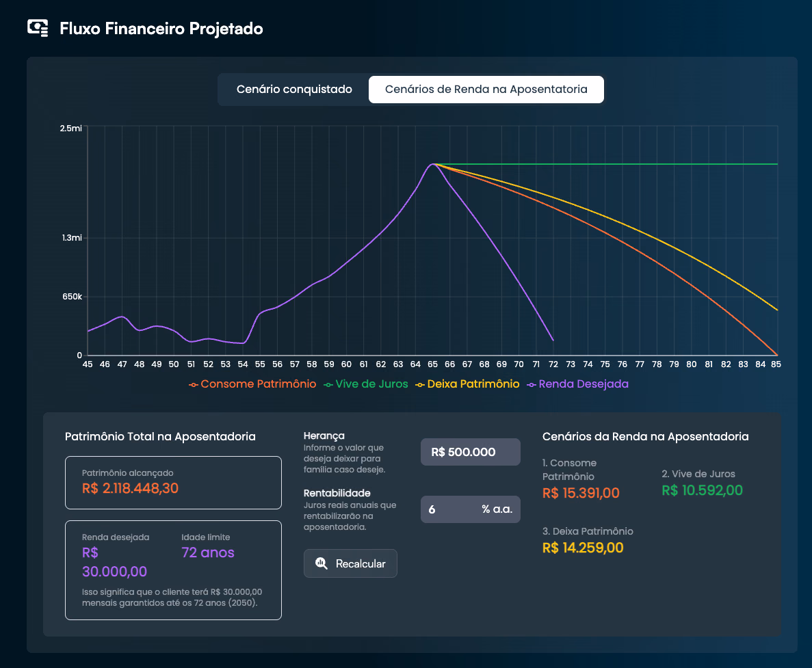
Task: Click the 3. Deixa Patrimônio scenario label
Action: 588,531
